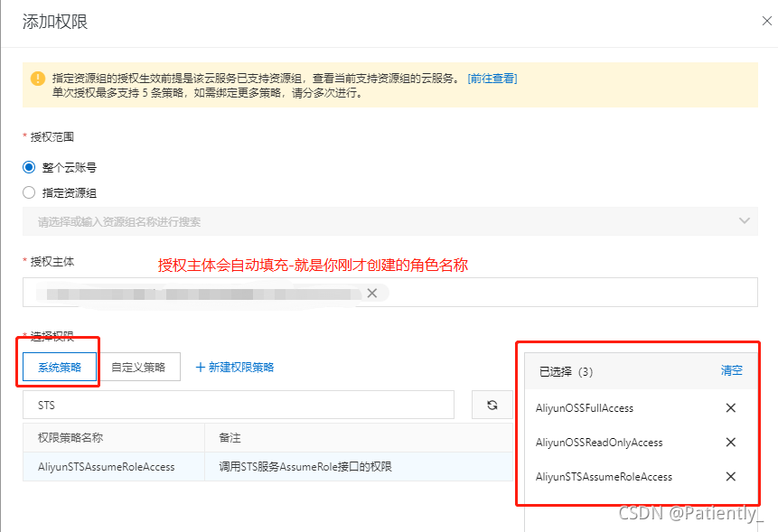The height and width of the screenshot is (532, 778).
Task: Remove AliyunSTSAssumeRoleAccess from selected list
Action: (x=730, y=477)
